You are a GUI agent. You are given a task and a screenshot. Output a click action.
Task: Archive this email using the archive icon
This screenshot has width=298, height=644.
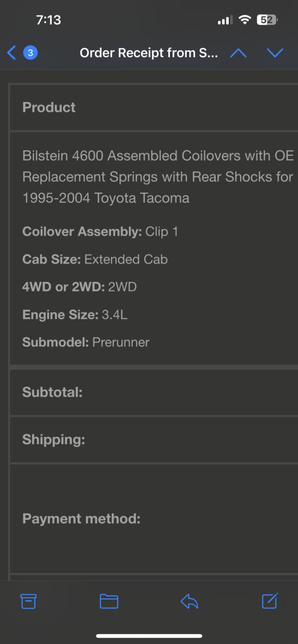click(x=28, y=601)
